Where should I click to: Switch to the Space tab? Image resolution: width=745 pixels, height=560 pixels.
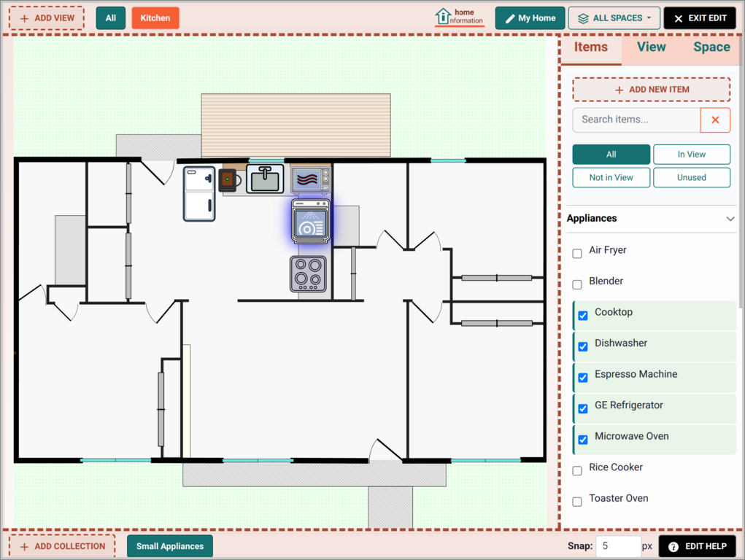[x=711, y=47]
